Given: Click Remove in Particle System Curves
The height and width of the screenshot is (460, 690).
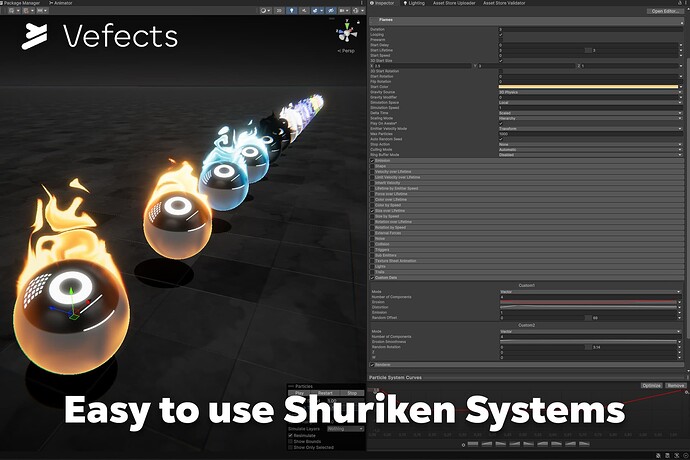Looking at the screenshot, I should (x=675, y=386).
